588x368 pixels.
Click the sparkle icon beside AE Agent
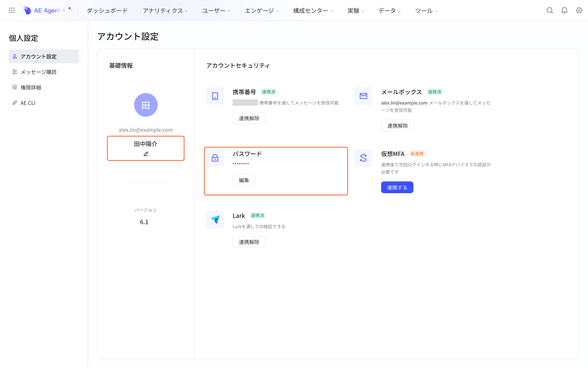pyautogui.click(x=70, y=9)
